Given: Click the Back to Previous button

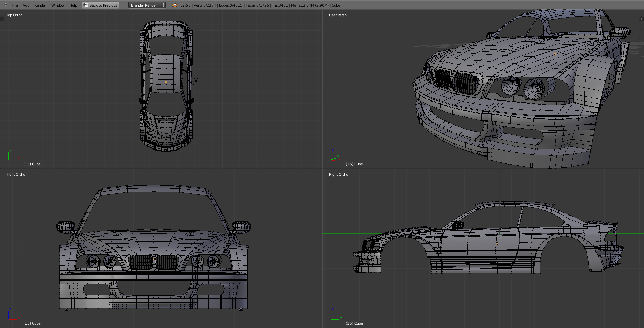Looking at the screenshot, I should (x=100, y=5).
